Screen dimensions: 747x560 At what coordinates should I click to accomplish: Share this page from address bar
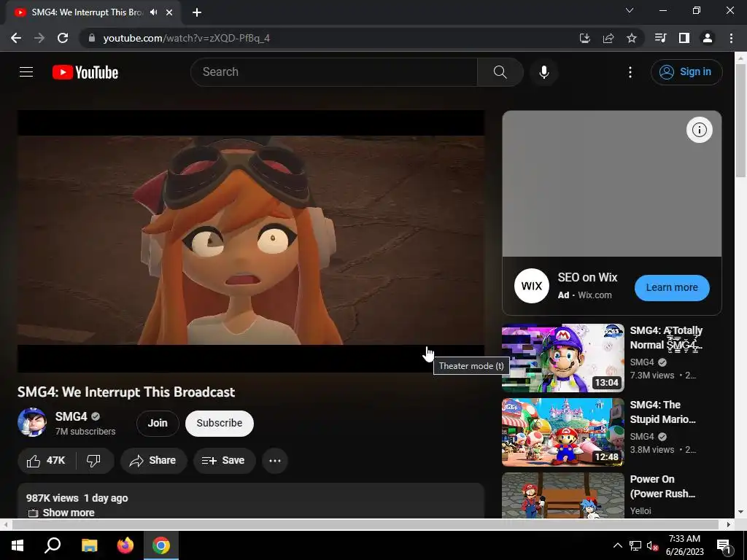608,38
